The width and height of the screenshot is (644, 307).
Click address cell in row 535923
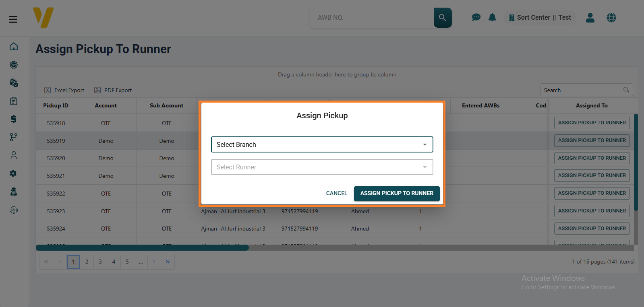(x=233, y=211)
